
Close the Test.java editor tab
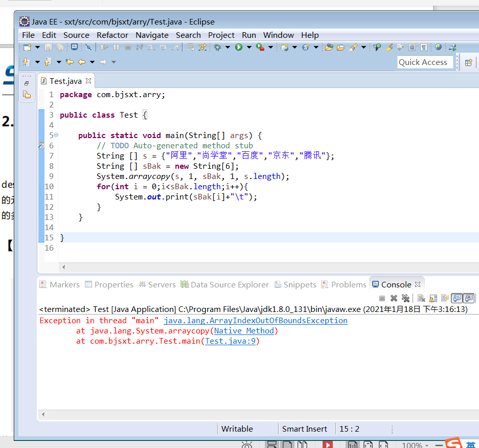tap(88, 81)
